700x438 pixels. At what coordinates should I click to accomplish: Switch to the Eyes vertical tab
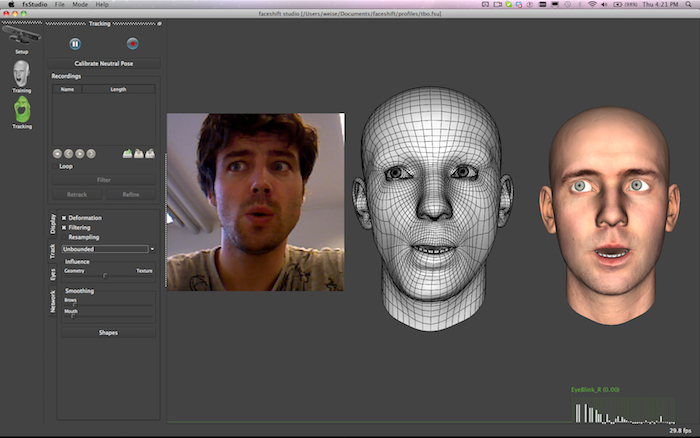53,273
